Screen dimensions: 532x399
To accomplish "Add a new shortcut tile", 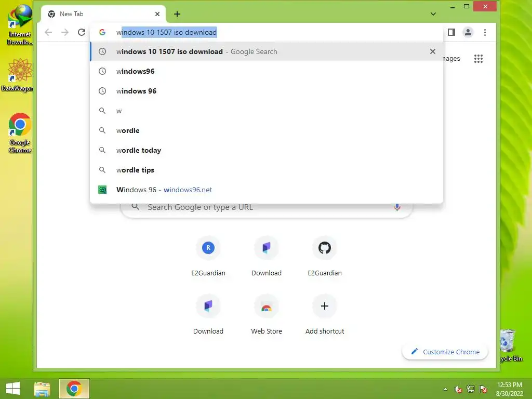I will [325, 313].
